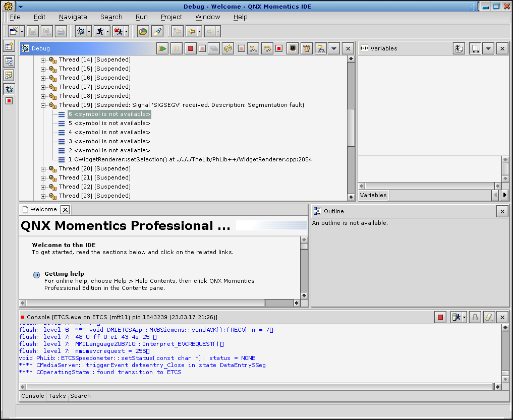Click the console's horizontal scroll right arrow
This screenshot has width=513, height=420.
[x=498, y=387]
